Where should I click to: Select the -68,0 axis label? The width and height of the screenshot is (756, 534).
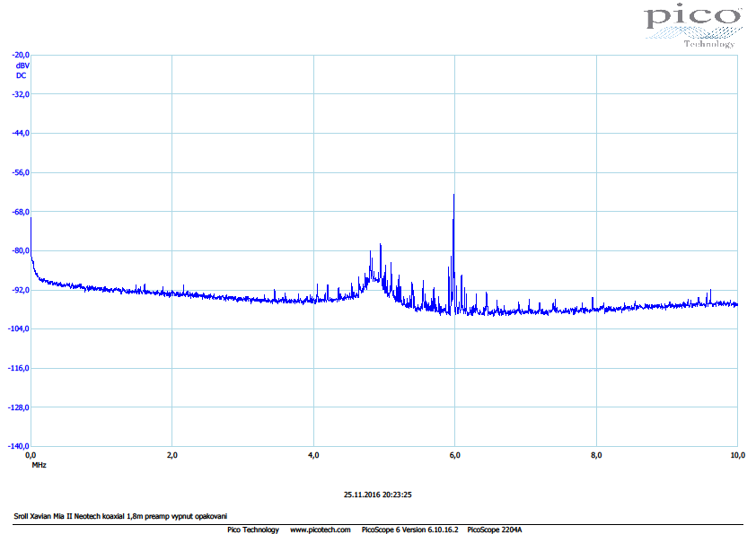pos(21,212)
